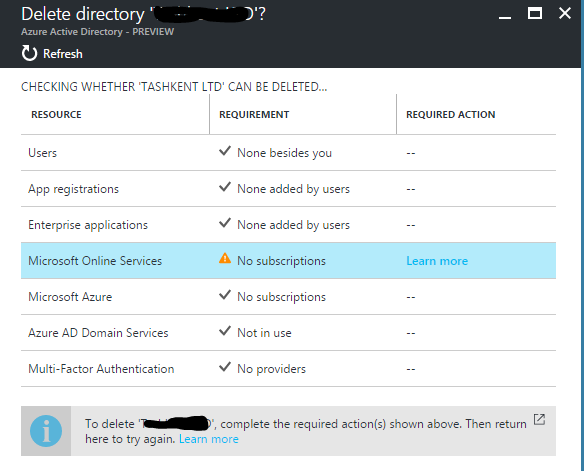
Task: Click 'No providers' requirement text
Action: [272, 369]
